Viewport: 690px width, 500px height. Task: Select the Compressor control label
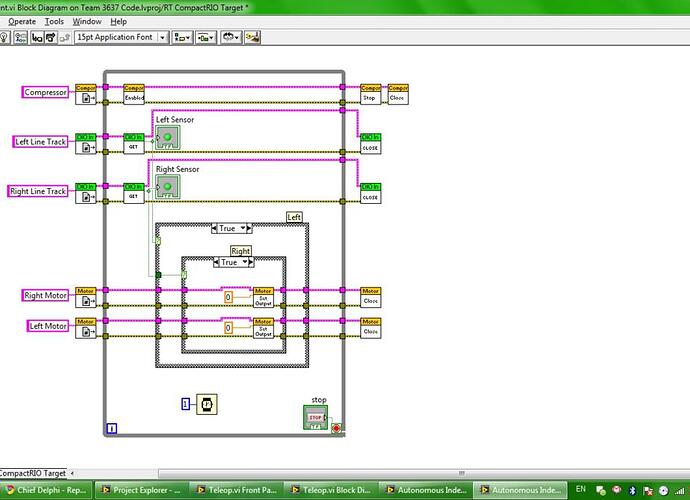point(45,92)
